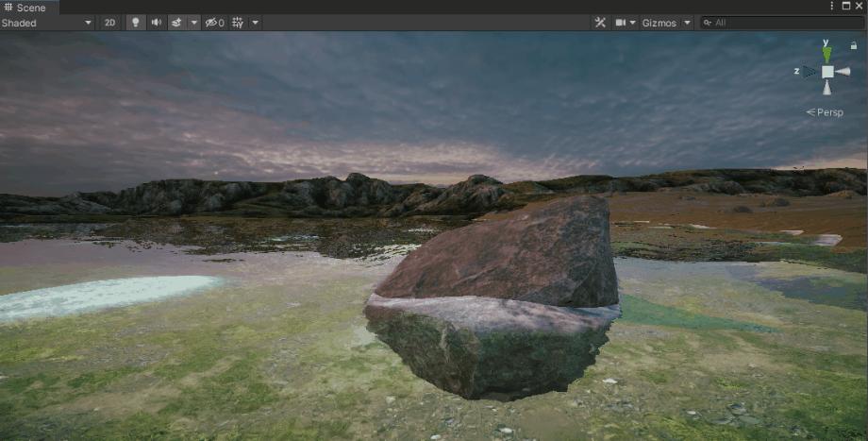
Task: Open the Scene window options menu
Action: (x=831, y=6)
